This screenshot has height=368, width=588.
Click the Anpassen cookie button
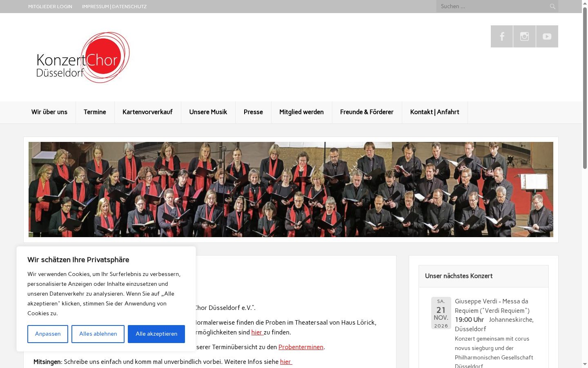click(x=48, y=334)
